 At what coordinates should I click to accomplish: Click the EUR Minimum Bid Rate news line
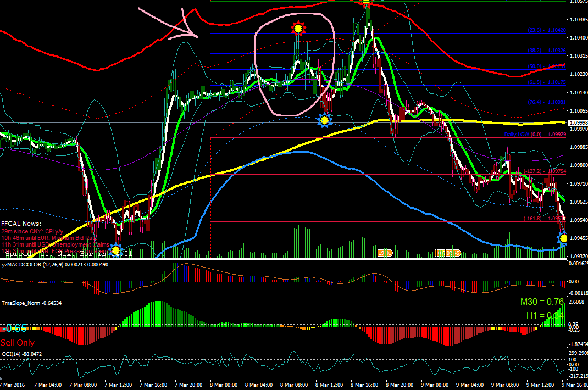[x=49, y=238]
